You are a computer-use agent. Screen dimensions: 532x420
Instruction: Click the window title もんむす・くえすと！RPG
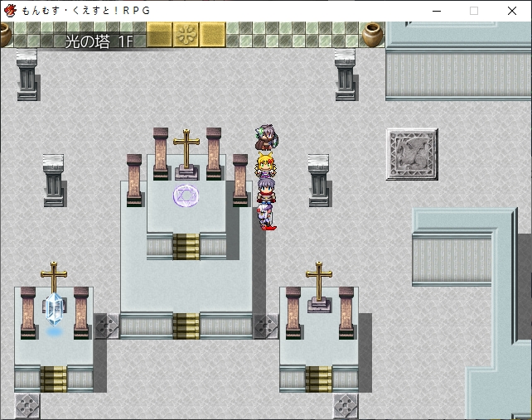coord(86,11)
